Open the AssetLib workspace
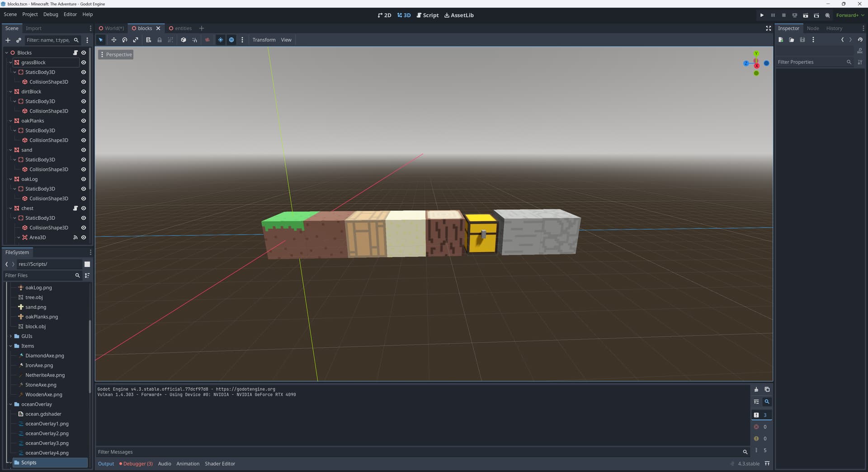This screenshot has width=868, height=472. click(459, 15)
